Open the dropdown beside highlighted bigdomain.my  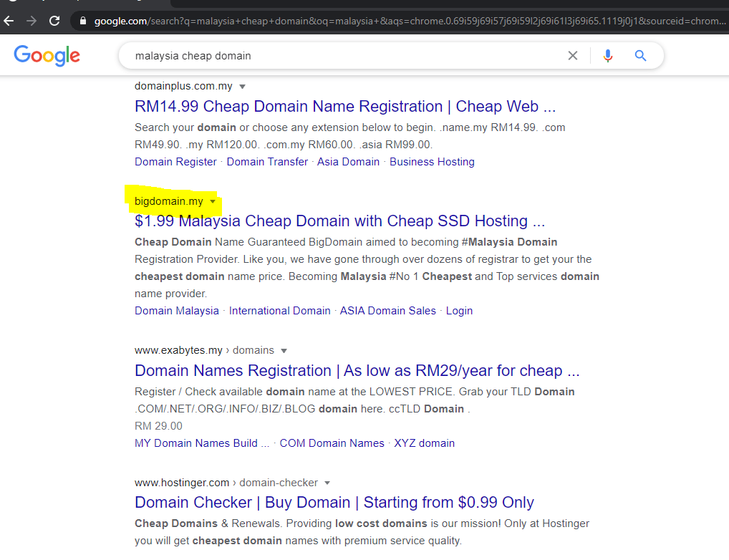tap(213, 202)
